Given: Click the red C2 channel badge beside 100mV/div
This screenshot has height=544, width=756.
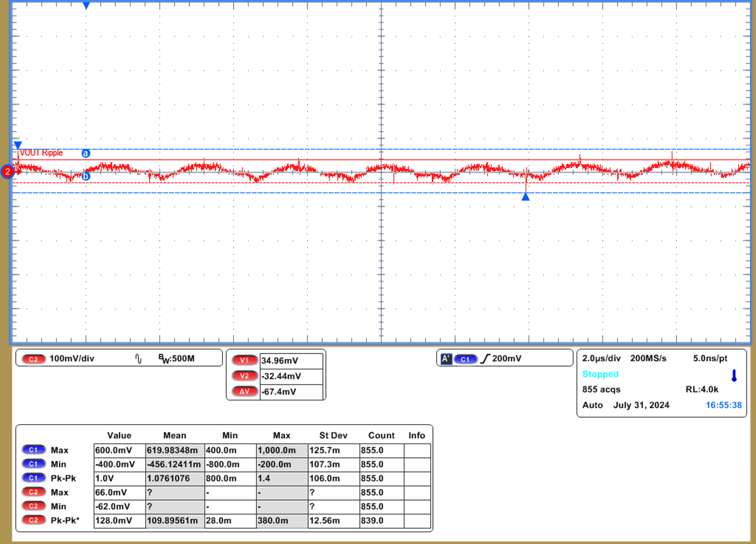Looking at the screenshot, I should [34, 359].
